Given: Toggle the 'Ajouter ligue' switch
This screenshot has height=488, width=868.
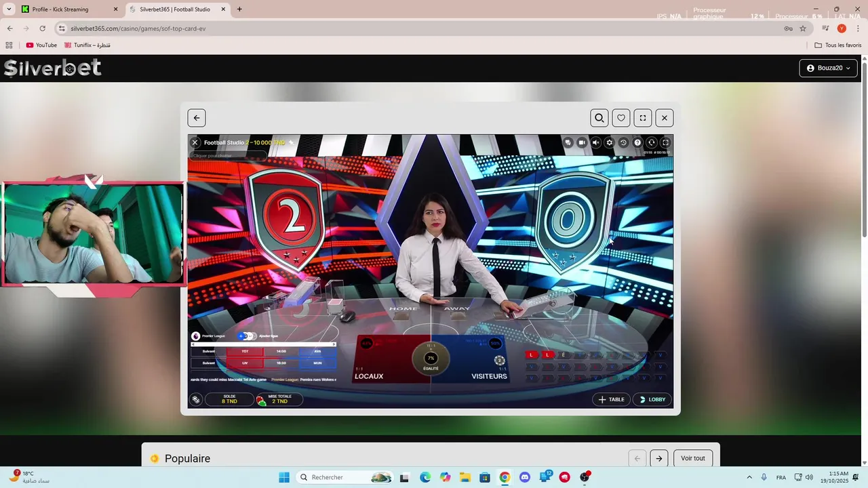Looking at the screenshot, I should 247,336.
